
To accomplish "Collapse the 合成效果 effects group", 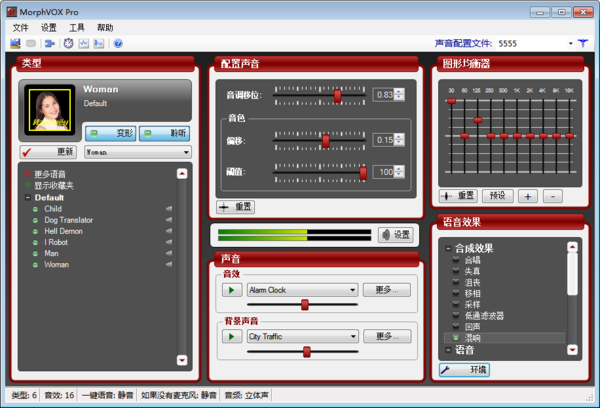I will tap(448, 248).
